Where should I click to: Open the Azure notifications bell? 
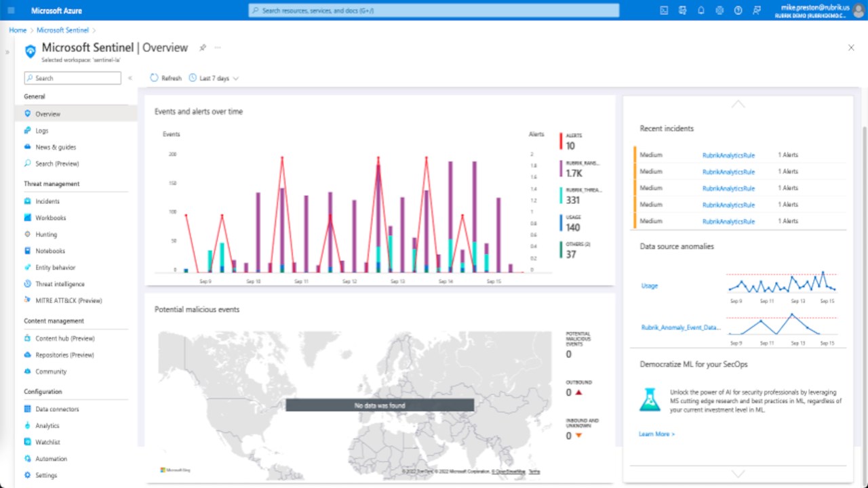coord(701,10)
